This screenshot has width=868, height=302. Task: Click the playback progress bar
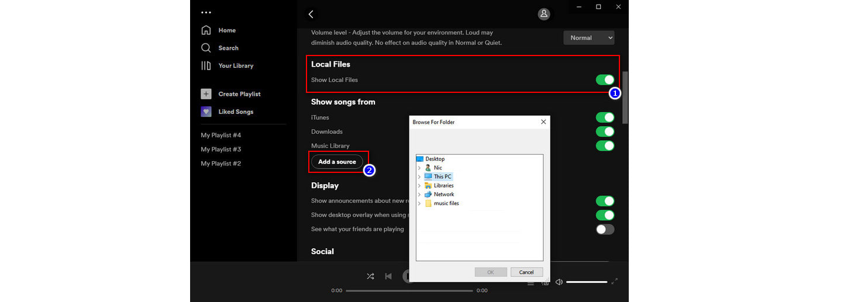pyautogui.click(x=409, y=290)
